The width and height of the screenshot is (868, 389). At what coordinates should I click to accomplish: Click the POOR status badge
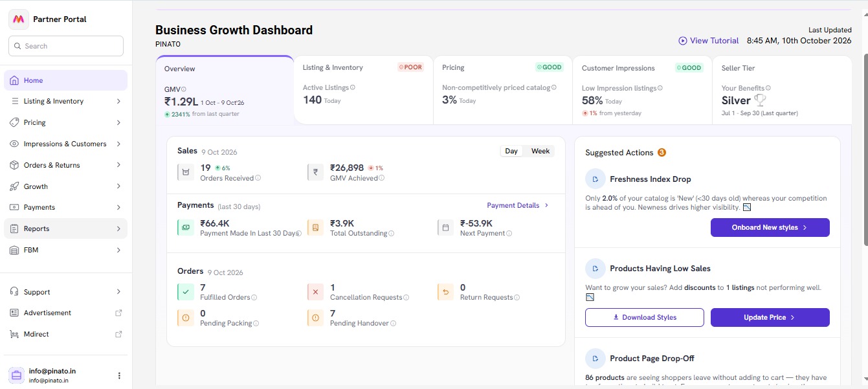(x=410, y=67)
